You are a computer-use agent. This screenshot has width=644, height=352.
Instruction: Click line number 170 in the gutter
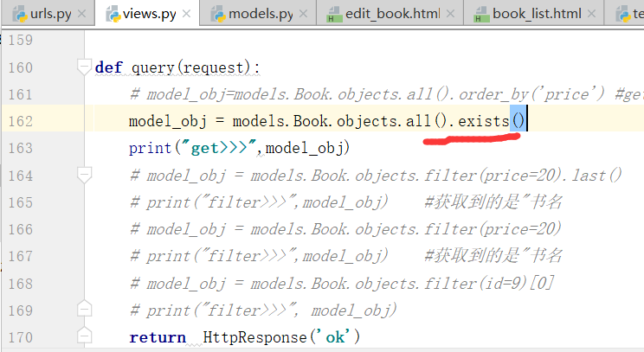[20, 337]
